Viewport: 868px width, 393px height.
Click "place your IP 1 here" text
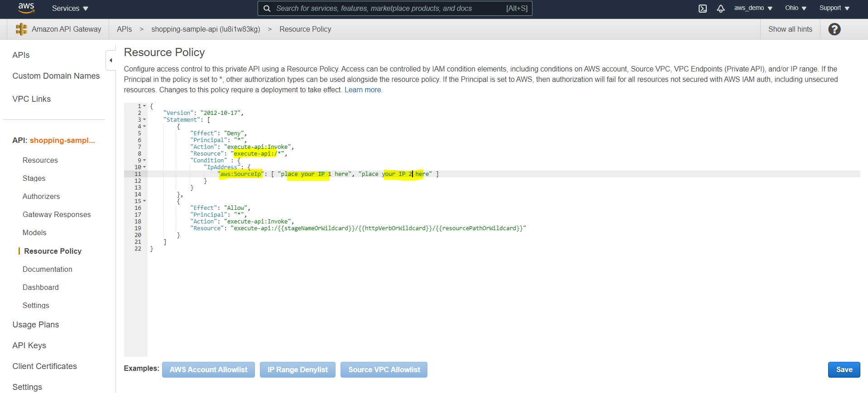(315, 174)
